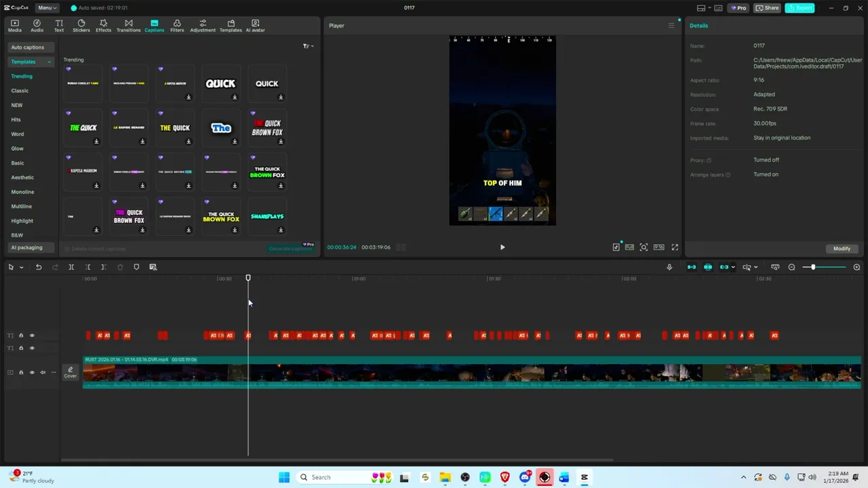Click the Modify button in Details

[x=842, y=249]
